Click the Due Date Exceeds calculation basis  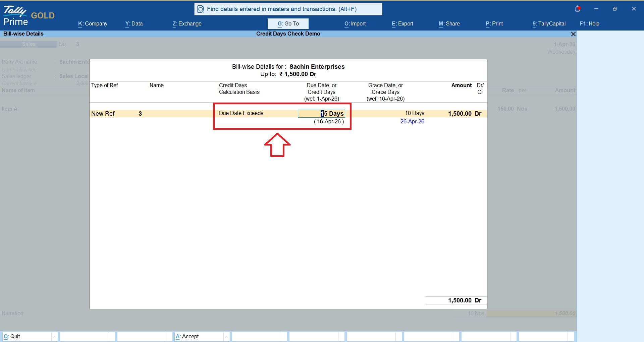click(241, 113)
